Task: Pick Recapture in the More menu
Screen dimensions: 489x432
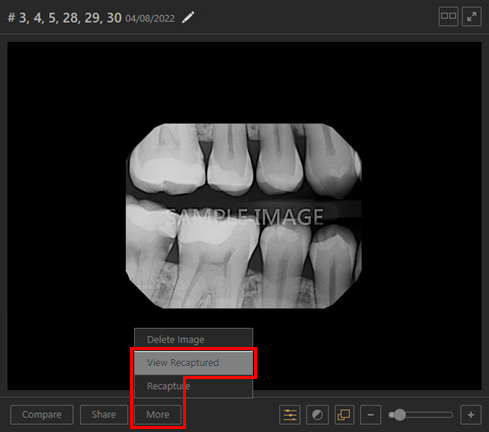Action: (193, 386)
